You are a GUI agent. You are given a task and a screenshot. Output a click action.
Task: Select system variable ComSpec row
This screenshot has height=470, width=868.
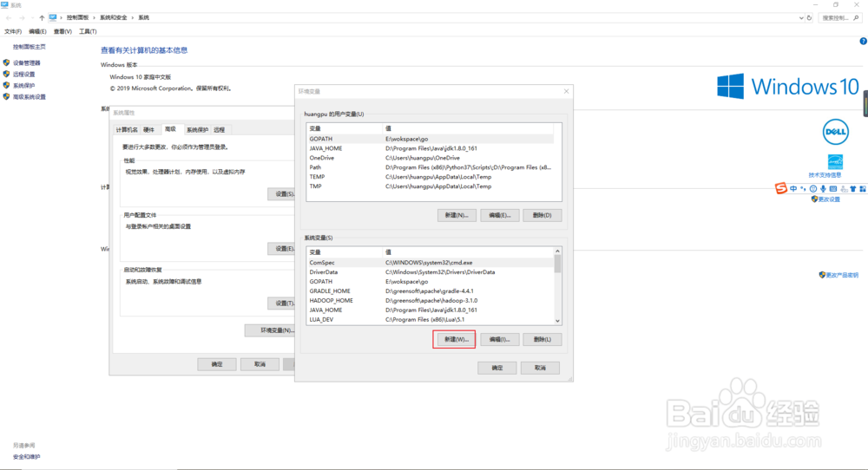click(x=431, y=263)
